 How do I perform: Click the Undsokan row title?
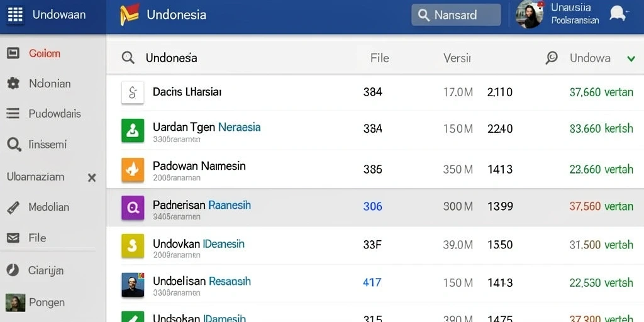click(x=199, y=318)
